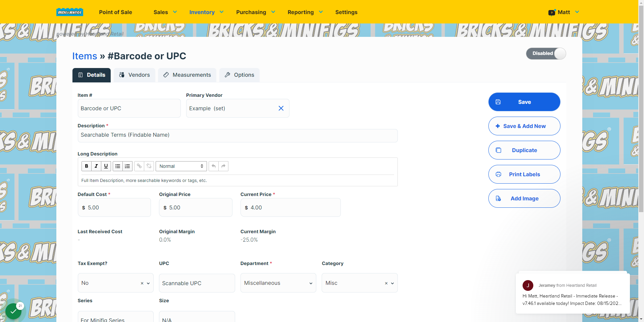Click the undo arrow in the editor

(x=214, y=166)
